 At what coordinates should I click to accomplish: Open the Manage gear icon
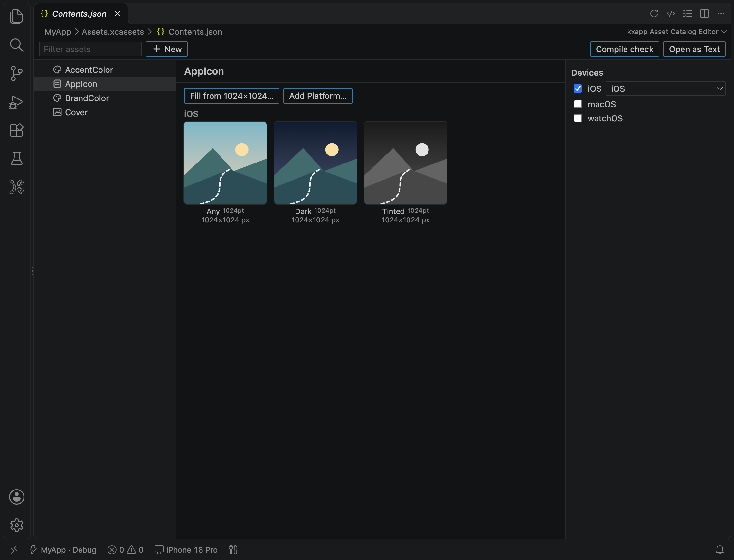tap(16, 525)
